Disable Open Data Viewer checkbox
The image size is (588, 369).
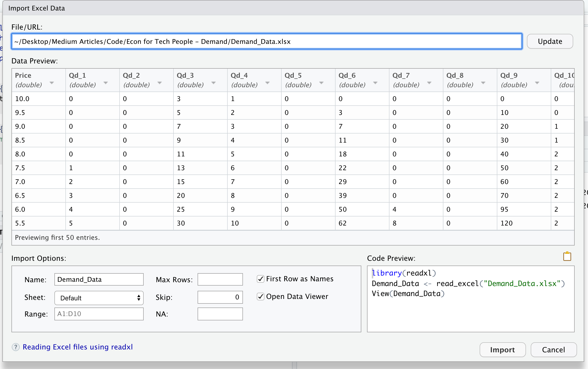point(261,296)
